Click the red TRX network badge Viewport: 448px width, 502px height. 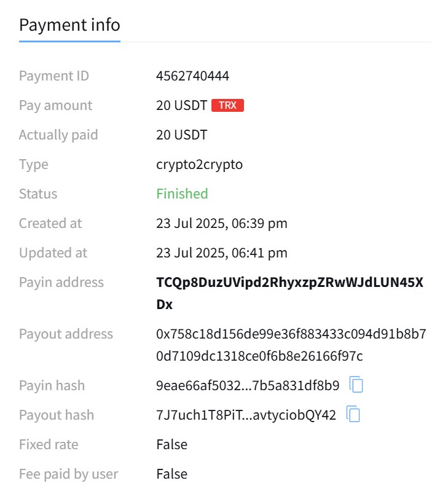[x=227, y=105]
